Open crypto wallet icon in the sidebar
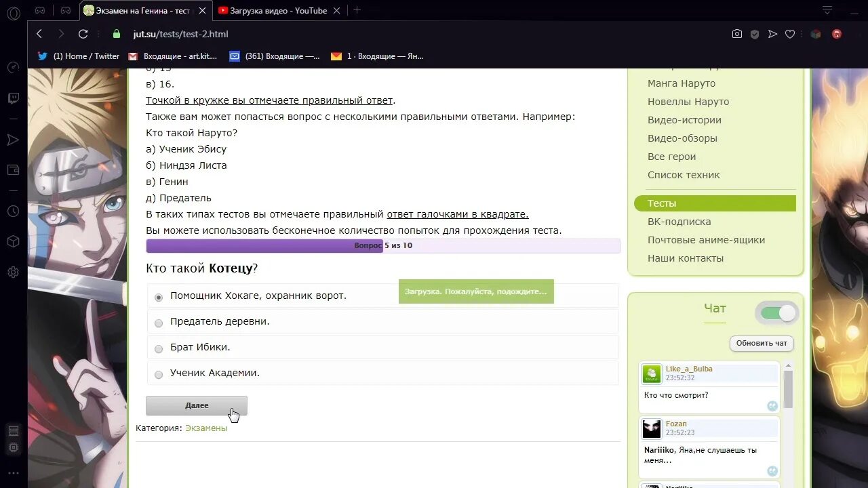This screenshot has width=868, height=488. point(13,170)
